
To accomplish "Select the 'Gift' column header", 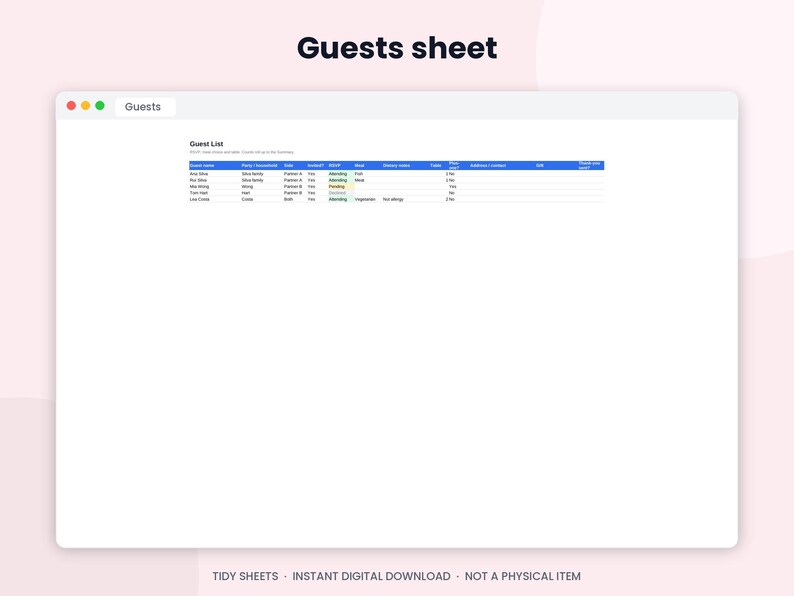I will (x=540, y=166).
